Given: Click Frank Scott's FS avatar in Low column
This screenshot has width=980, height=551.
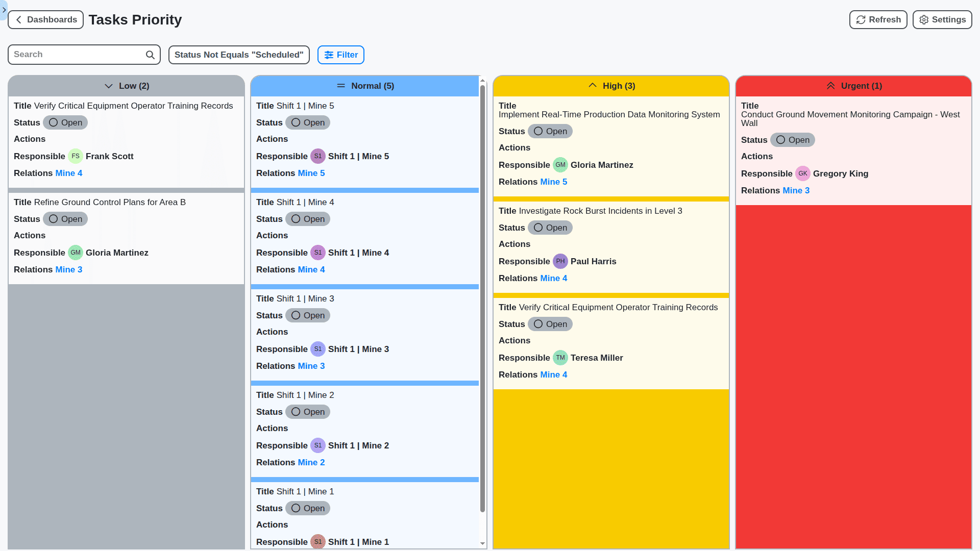Looking at the screenshot, I should click(x=76, y=156).
